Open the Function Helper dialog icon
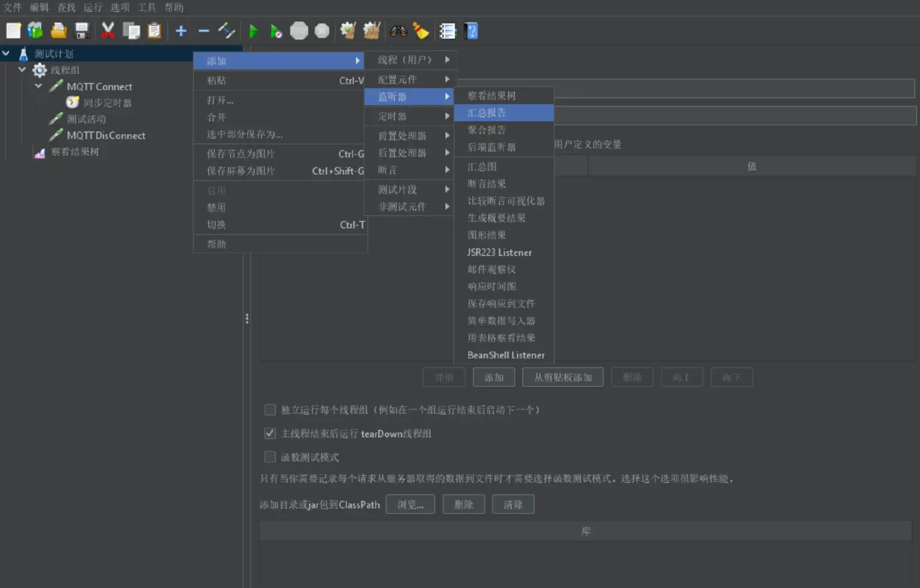 448,31
